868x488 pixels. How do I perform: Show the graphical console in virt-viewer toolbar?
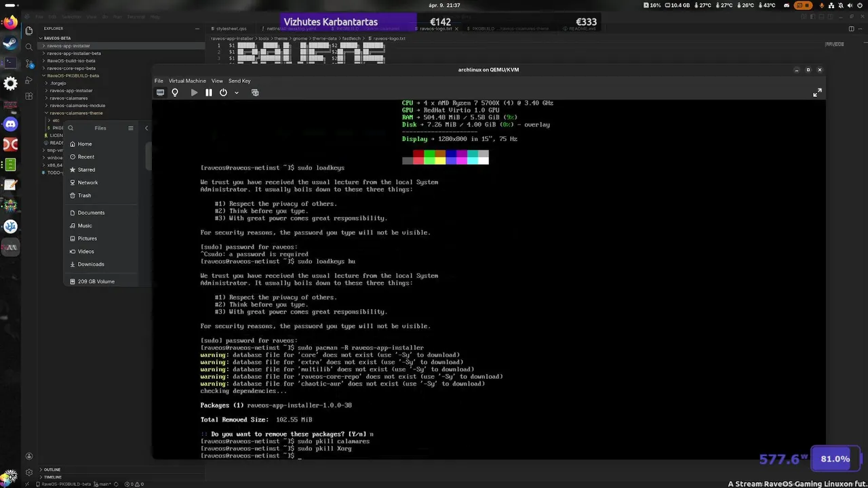click(160, 92)
